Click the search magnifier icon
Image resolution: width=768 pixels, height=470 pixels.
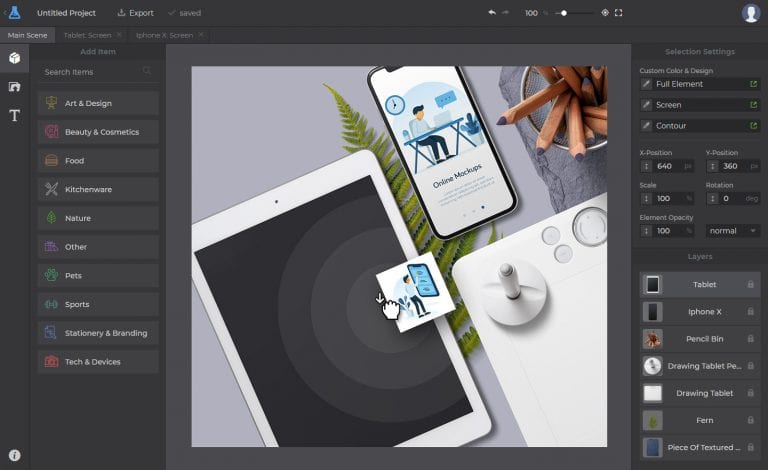click(x=146, y=71)
